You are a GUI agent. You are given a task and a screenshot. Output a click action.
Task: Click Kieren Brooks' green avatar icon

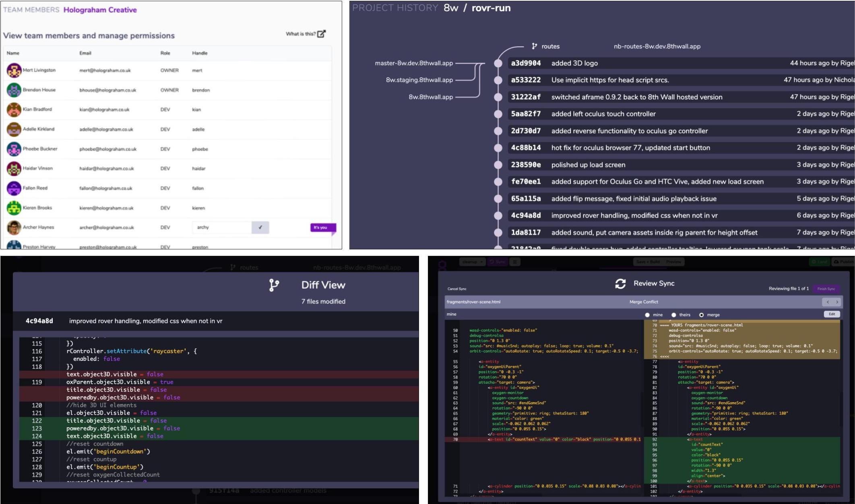(14, 208)
